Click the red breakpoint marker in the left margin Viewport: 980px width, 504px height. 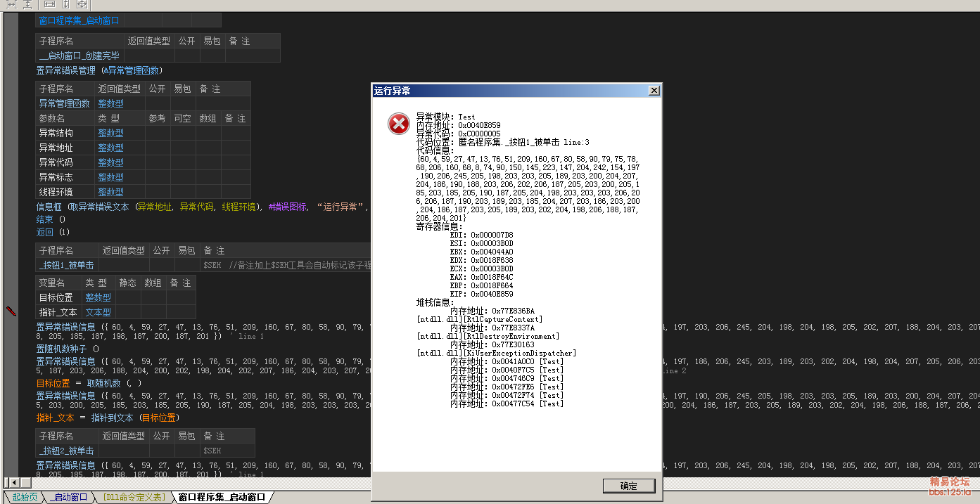click(11, 311)
